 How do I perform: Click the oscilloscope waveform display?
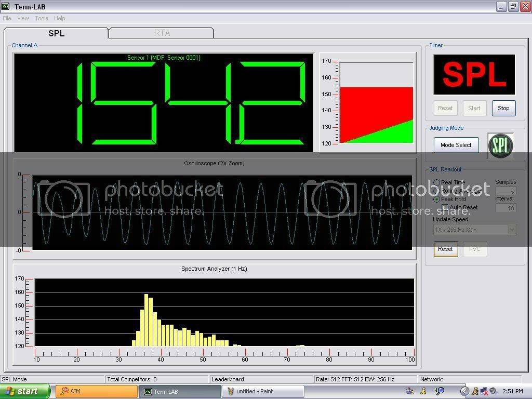click(x=222, y=212)
